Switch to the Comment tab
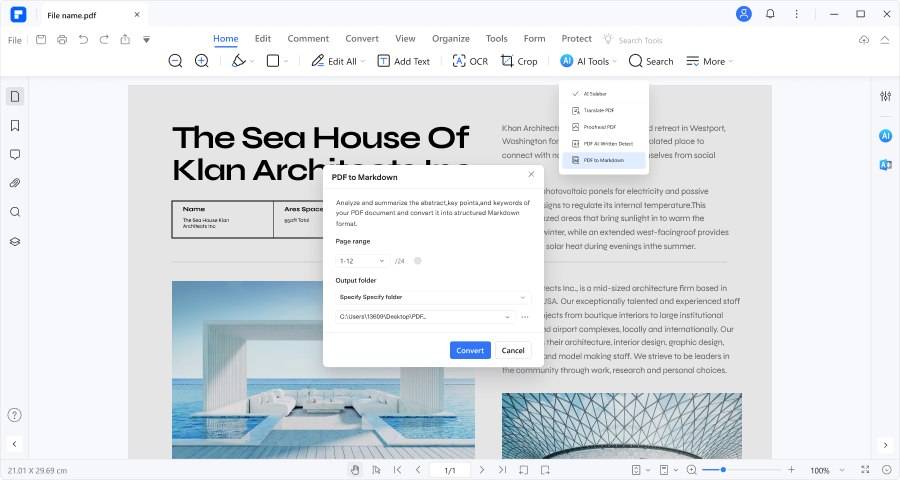Viewport: 900px width, 480px height. 308,38
